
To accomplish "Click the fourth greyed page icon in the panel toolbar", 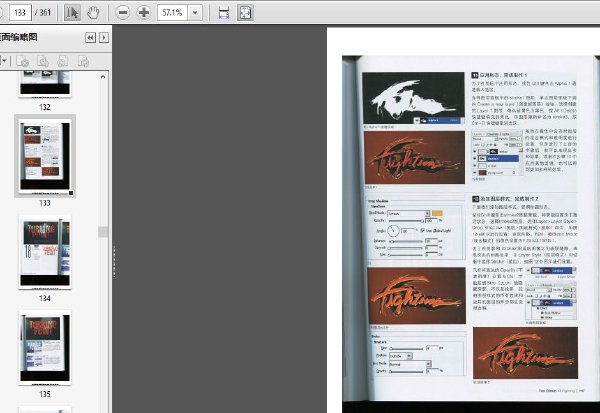I will 83,61.
